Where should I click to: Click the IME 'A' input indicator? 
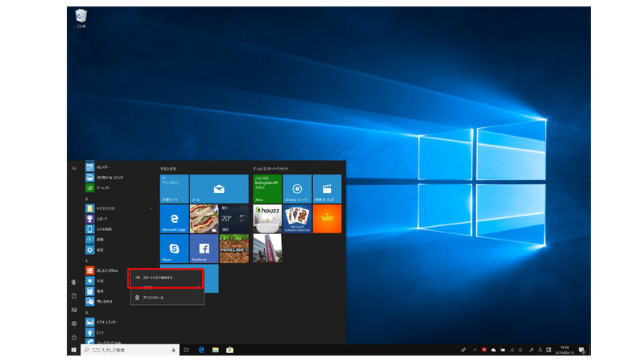tap(540, 350)
